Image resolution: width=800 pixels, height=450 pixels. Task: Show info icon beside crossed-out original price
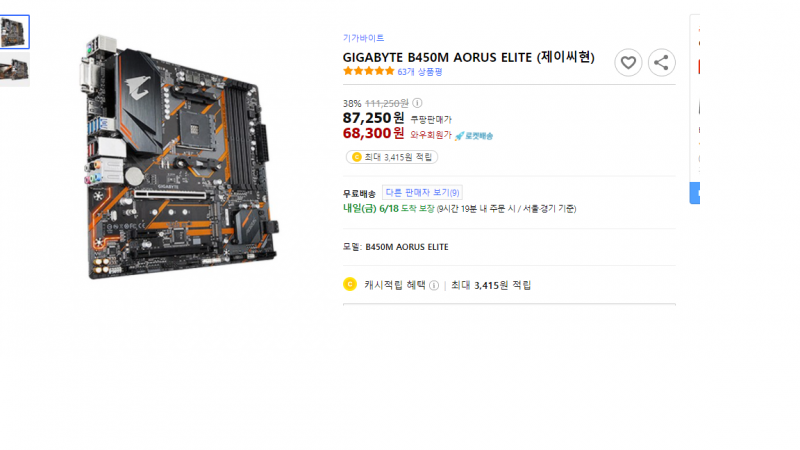(x=417, y=103)
